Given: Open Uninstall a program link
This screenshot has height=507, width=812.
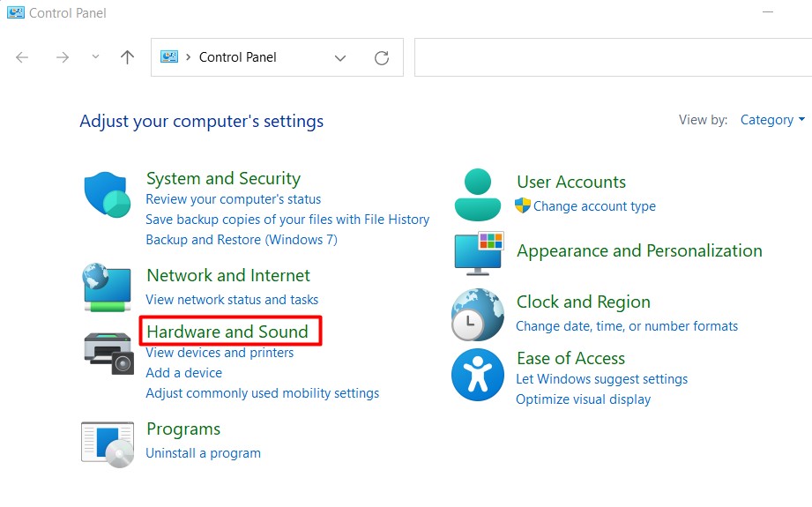Looking at the screenshot, I should point(203,453).
